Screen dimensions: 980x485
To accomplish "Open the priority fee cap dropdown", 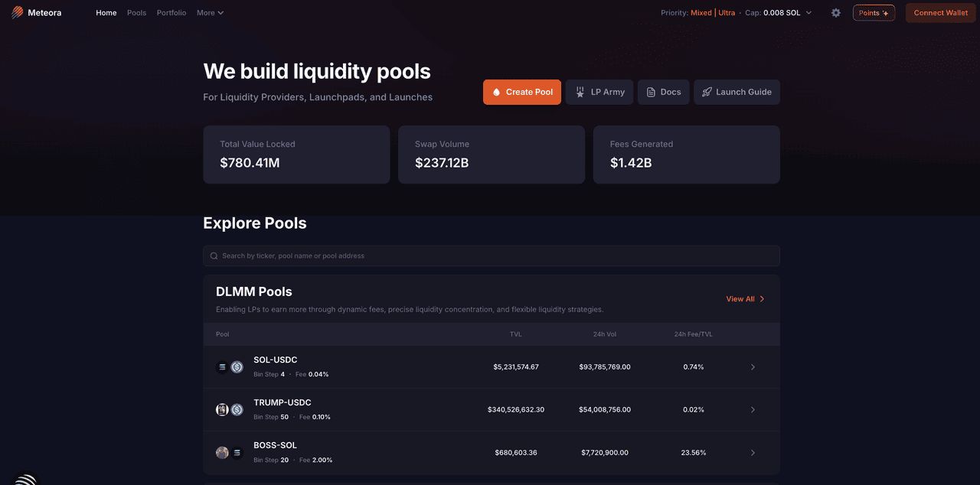I will (808, 13).
